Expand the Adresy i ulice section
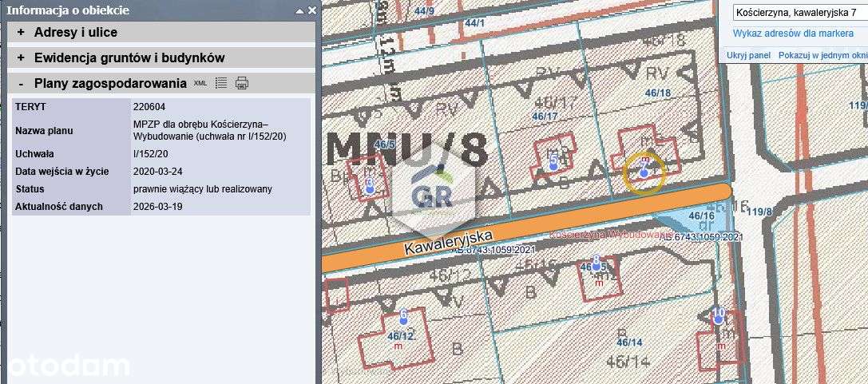This screenshot has height=384, width=868. click(161, 32)
